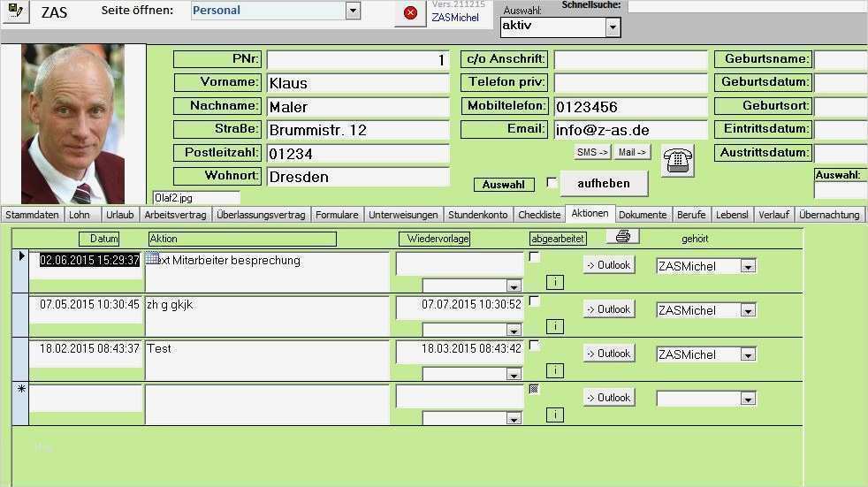Open info button of Mitarbeiter besprechung row
This screenshot has width=868, height=487.
[x=555, y=282]
